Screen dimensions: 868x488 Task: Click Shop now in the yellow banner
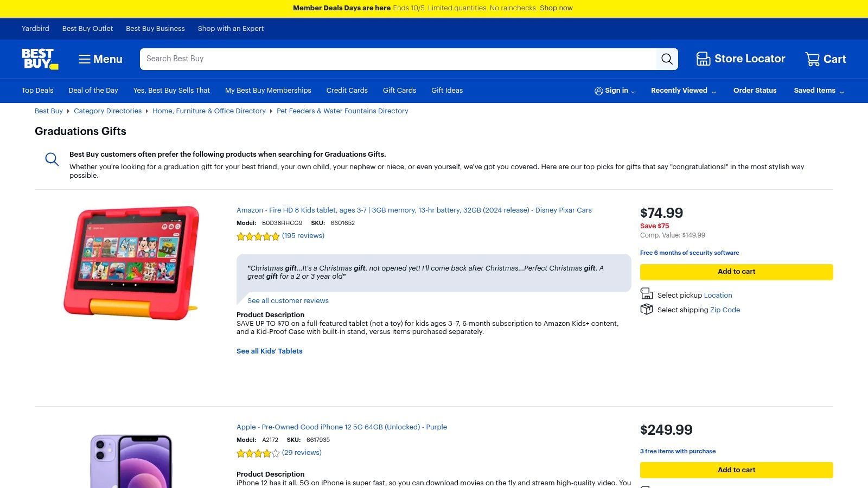click(x=556, y=8)
